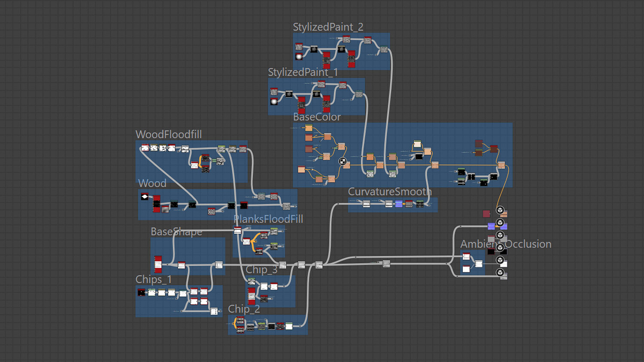Select the cream colored node in BaseColor frame
The width and height of the screenshot is (644, 362).
[417, 144]
